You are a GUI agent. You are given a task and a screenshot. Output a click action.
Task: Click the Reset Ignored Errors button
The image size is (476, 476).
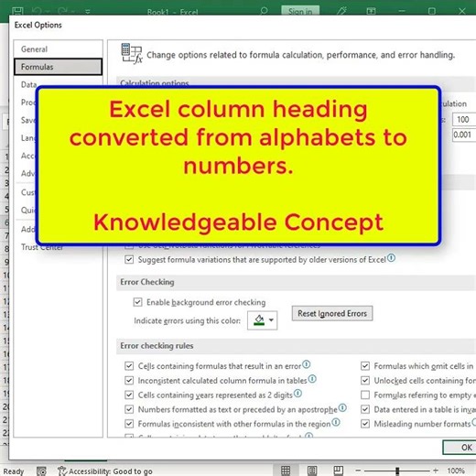(332, 313)
